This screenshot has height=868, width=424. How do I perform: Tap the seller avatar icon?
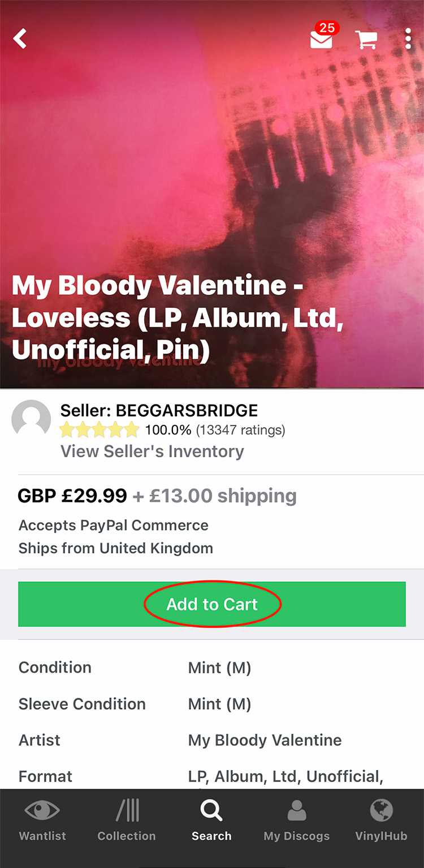pyautogui.click(x=31, y=420)
